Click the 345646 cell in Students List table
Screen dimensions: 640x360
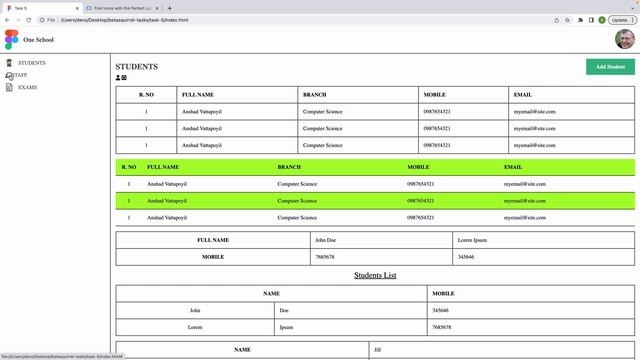531,310
